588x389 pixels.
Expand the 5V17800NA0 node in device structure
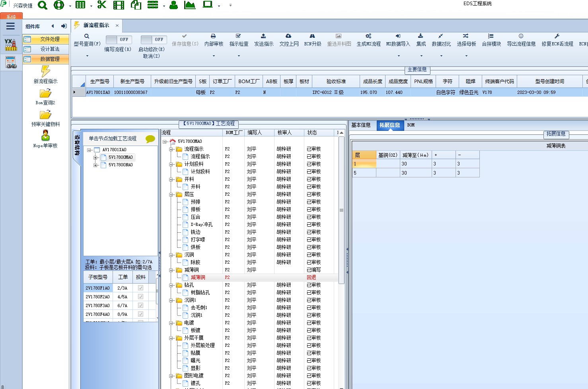95,165
